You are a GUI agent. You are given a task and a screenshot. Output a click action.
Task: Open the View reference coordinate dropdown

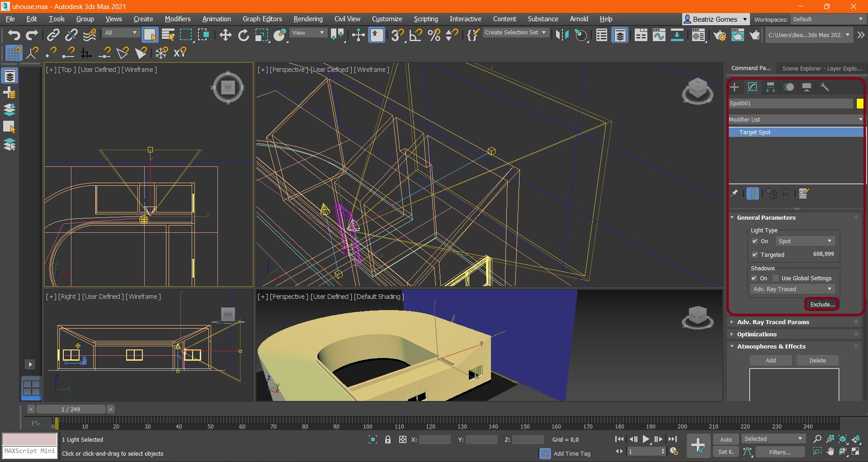pyautogui.click(x=308, y=33)
